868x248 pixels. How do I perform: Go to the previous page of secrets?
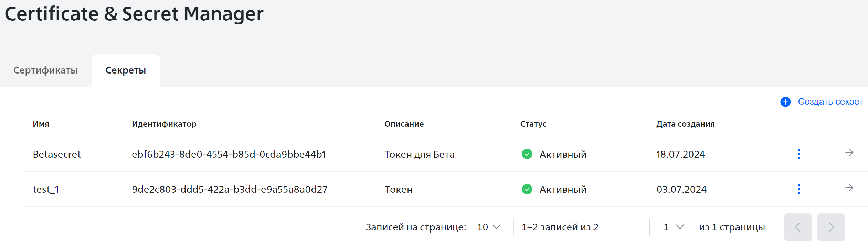pyautogui.click(x=798, y=227)
